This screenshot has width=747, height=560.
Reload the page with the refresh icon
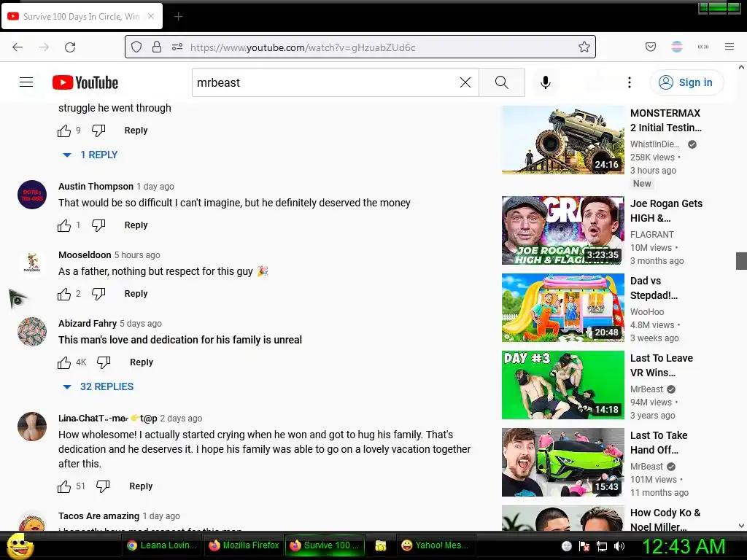[x=70, y=47]
